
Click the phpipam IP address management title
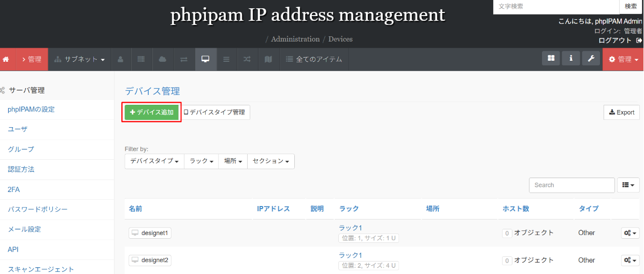308,15
